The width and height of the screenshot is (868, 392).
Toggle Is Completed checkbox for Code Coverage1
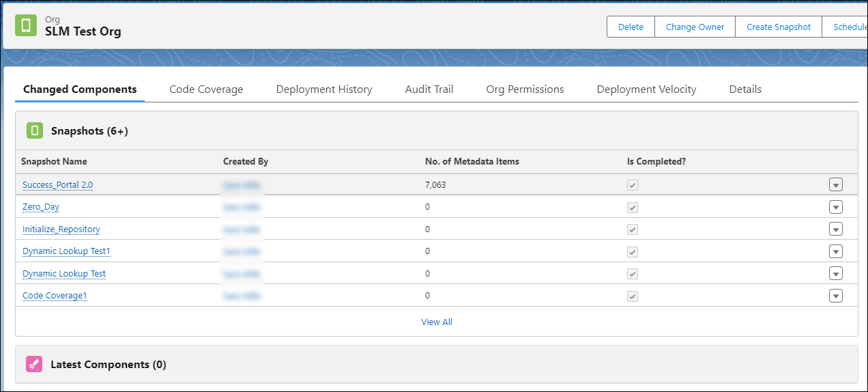(633, 296)
